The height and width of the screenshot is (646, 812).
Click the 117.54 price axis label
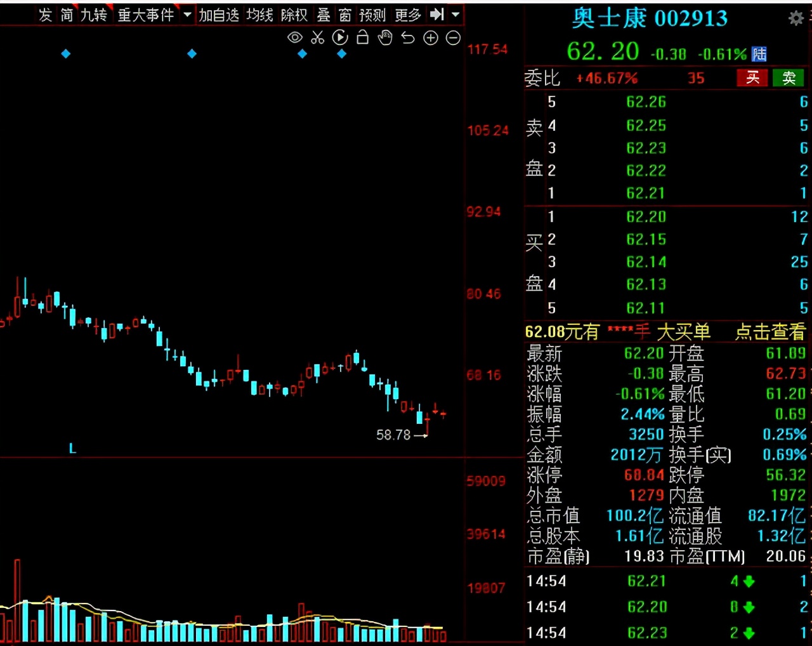pos(488,49)
